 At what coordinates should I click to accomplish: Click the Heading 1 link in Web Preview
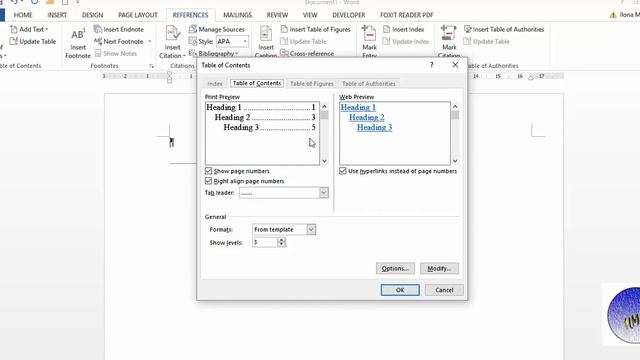pos(358,107)
